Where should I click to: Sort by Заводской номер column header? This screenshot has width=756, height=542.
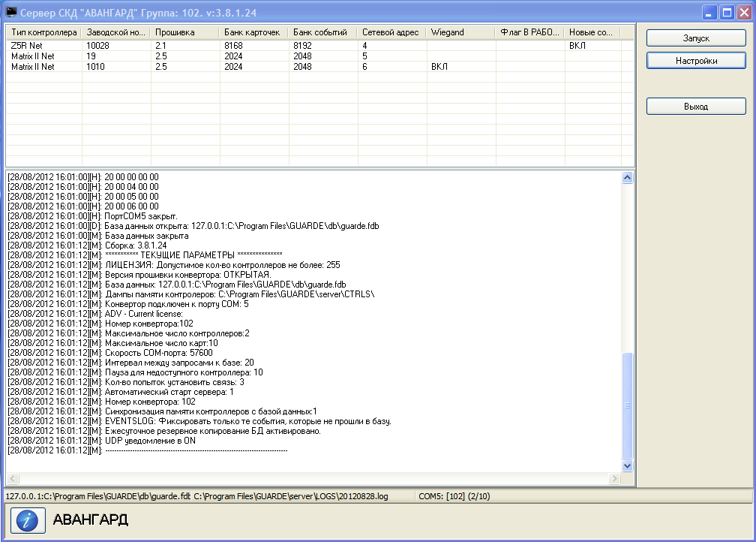116,32
